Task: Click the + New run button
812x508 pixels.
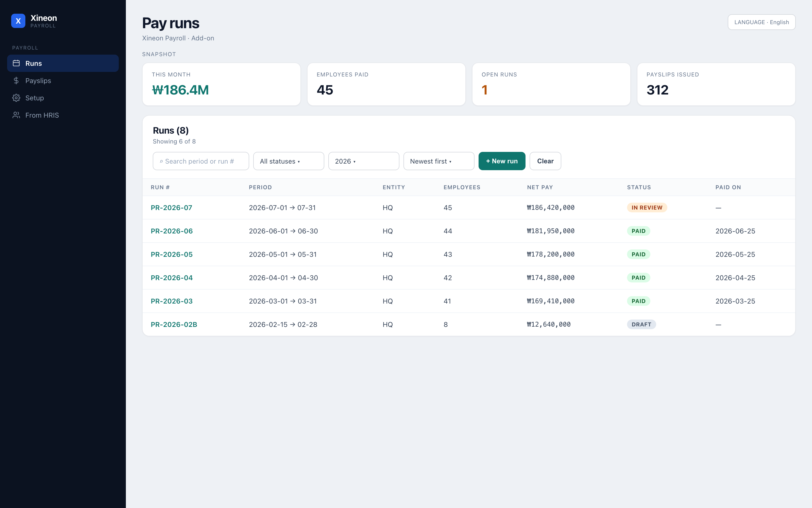Action: 502,161
